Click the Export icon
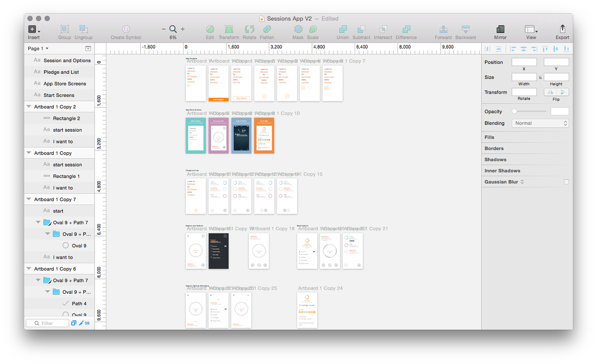 tap(563, 29)
